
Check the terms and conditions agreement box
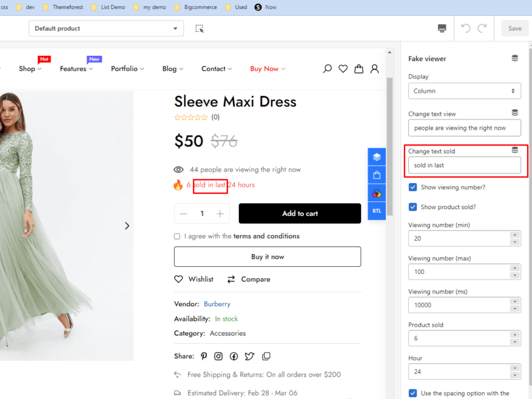point(177,236)
